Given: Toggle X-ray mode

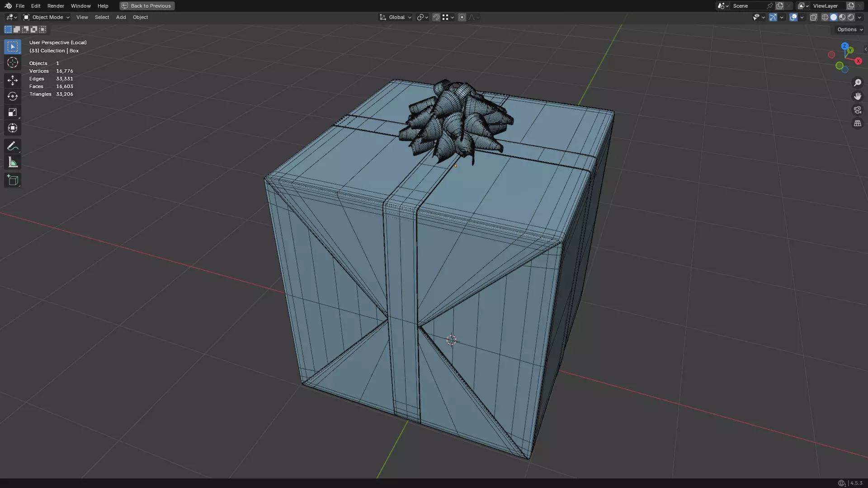Looking at the screenshot, I should tap(814, 17).
